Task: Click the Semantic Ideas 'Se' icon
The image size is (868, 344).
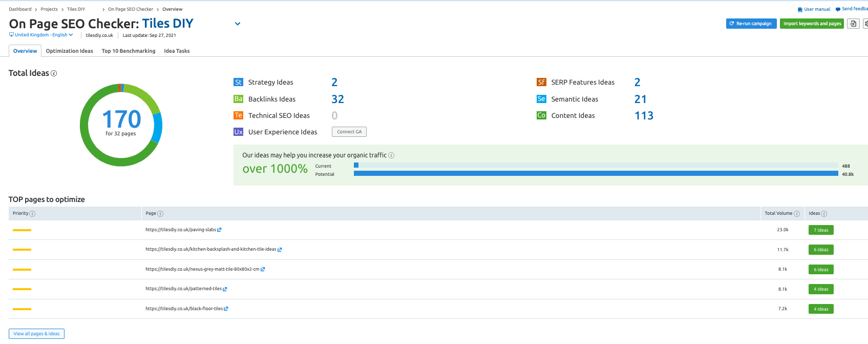Action: pos(541,99)
